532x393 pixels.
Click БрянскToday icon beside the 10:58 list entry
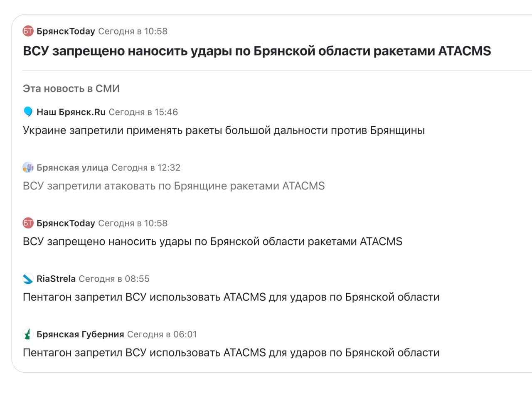tap(28, 223)
